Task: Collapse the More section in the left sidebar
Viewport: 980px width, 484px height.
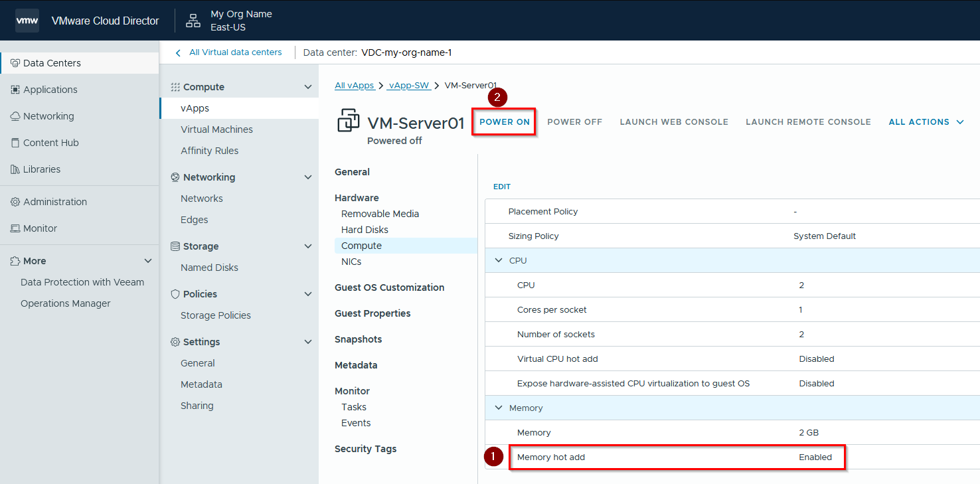Action: [x=148, y=261]
